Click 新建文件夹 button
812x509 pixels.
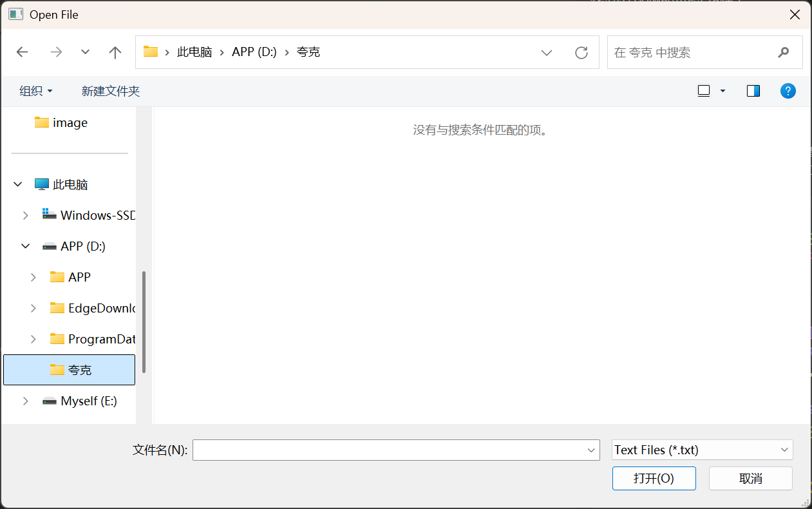coord(111,91)
